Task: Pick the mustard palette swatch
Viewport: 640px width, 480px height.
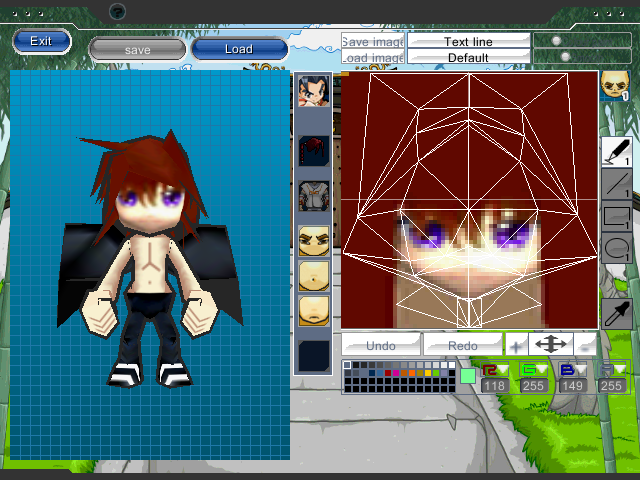Action: click(419, 373)
